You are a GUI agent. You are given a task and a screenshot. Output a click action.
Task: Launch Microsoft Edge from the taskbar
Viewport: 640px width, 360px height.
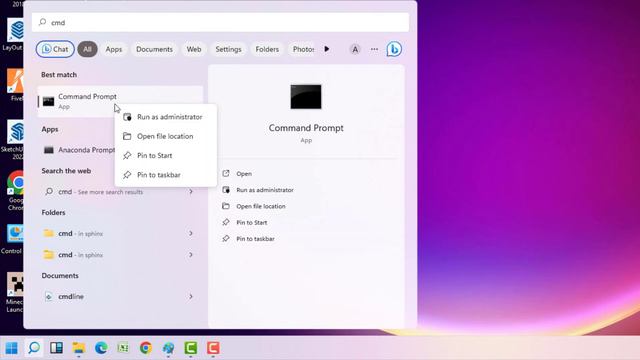pos(101,348)
